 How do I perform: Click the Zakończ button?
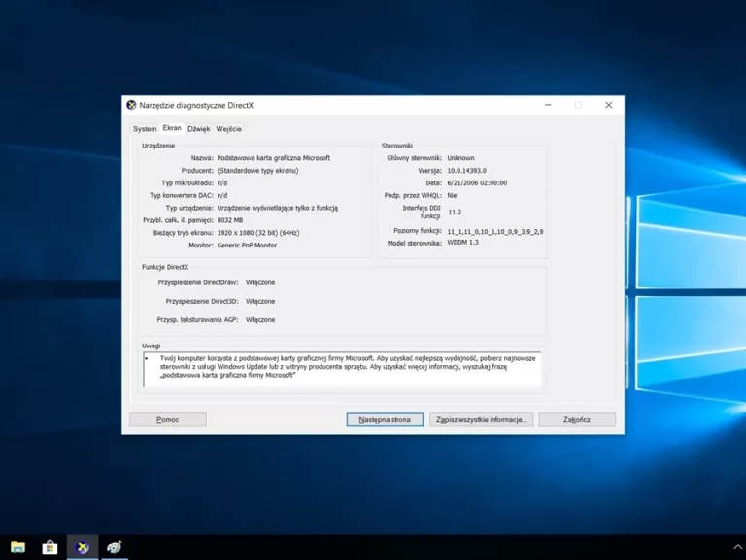point(577,420)
